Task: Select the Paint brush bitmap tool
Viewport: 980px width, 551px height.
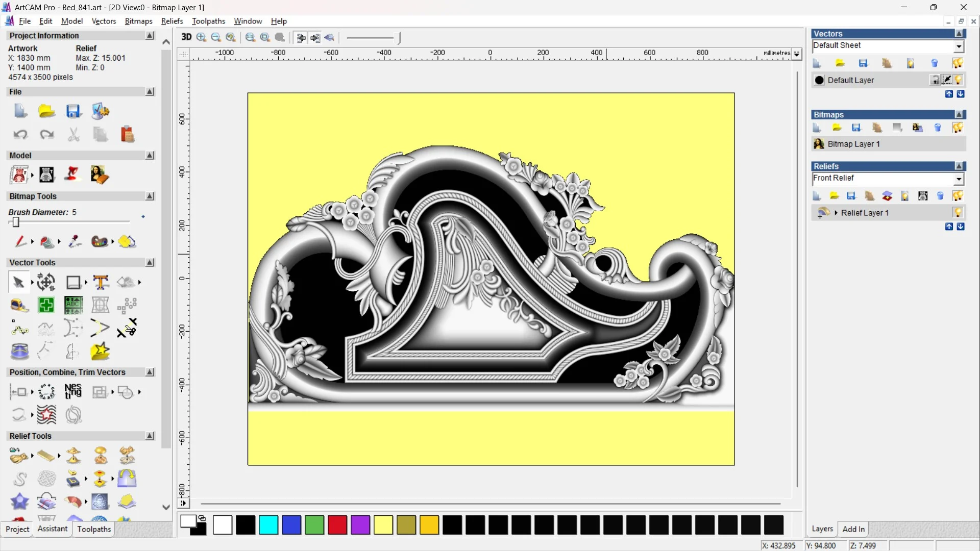Action: (20, 241)
